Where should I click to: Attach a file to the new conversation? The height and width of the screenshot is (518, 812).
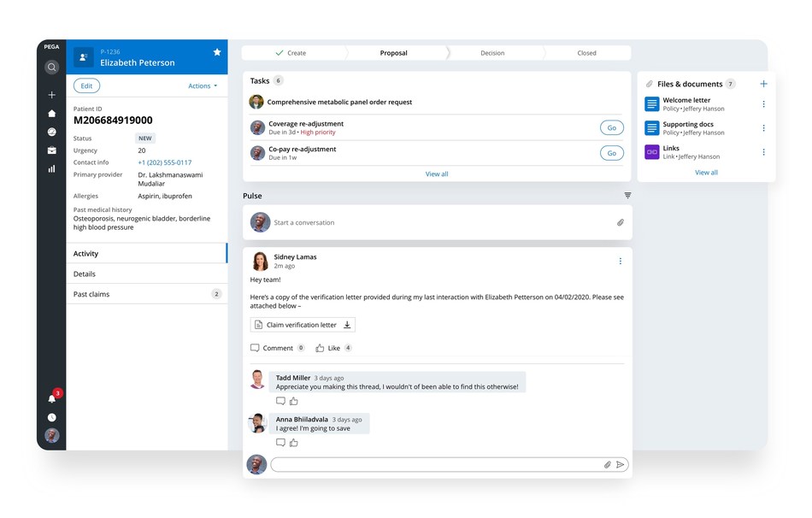(621, 221)
